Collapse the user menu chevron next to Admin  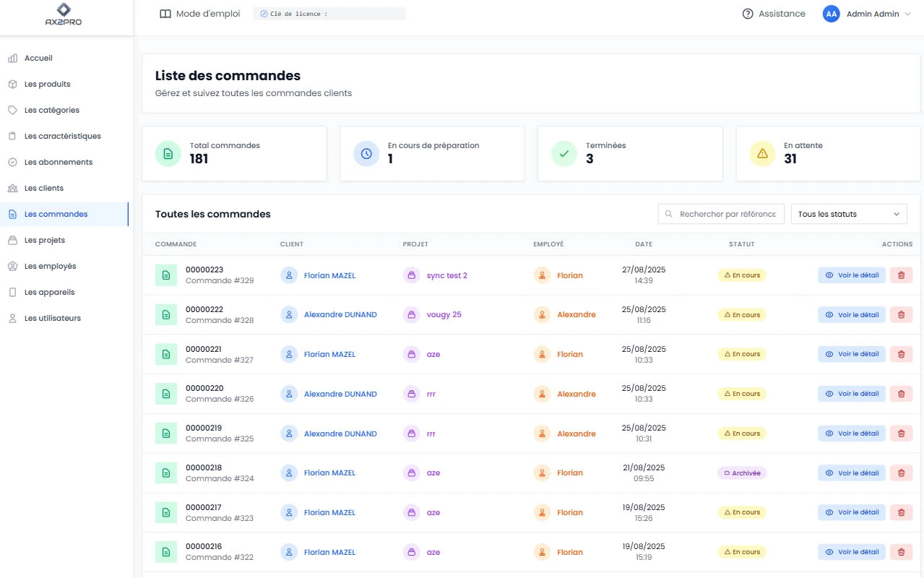[909, 13]
